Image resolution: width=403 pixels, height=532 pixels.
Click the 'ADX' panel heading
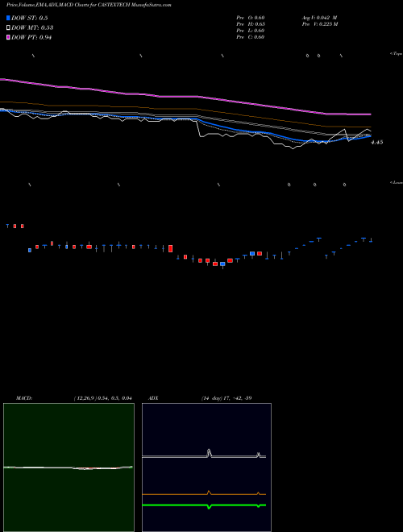(x=153, y=398)
